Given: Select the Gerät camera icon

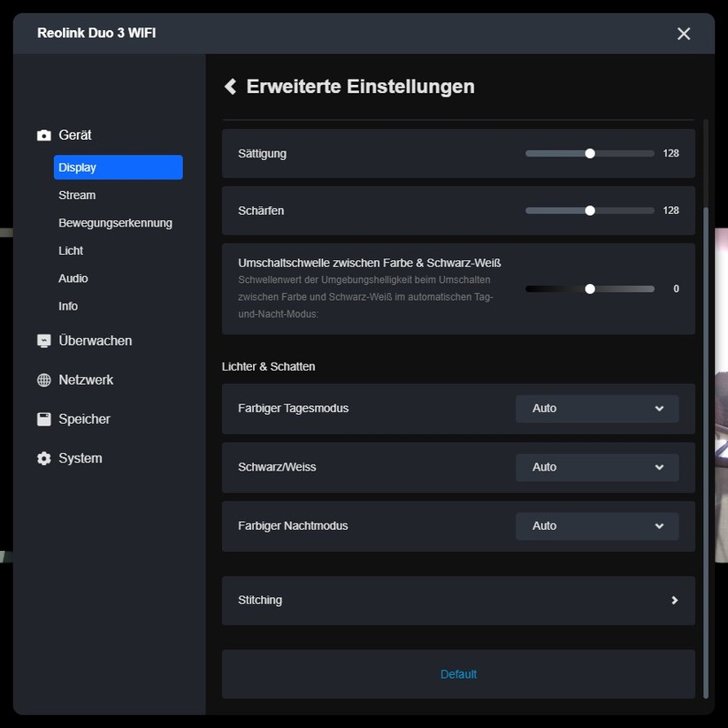Looking at the screenshot, I should pyautogui.click(x=43, y=134).
